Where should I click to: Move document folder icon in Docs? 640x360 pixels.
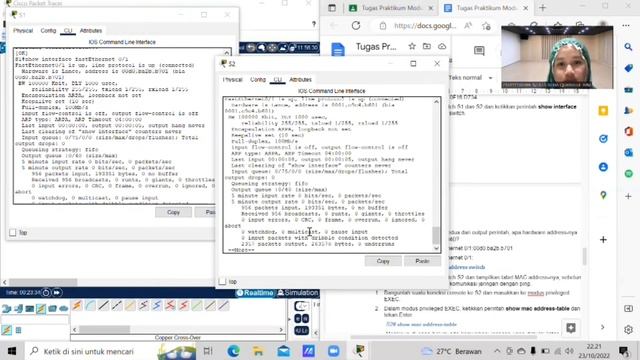[427, 47]
